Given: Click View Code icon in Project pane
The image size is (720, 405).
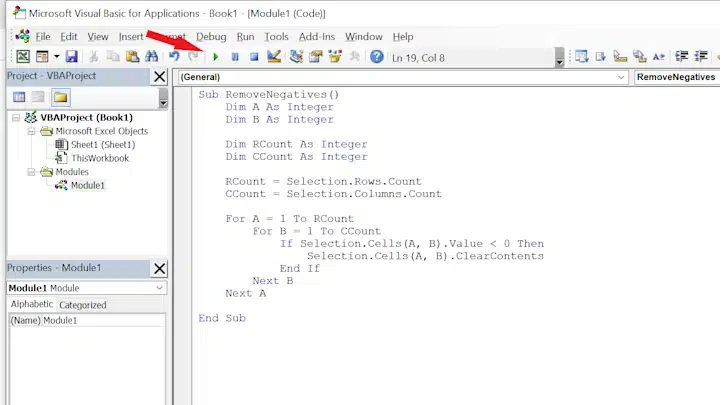Looking at the screenshot, I should (x=19, y=97).
